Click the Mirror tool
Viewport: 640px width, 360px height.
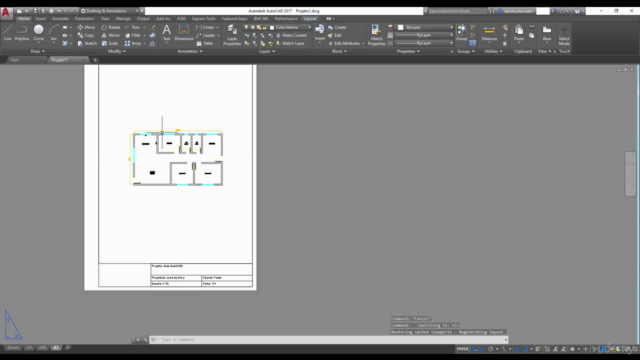pyautogui.click(x=111, y=36)
